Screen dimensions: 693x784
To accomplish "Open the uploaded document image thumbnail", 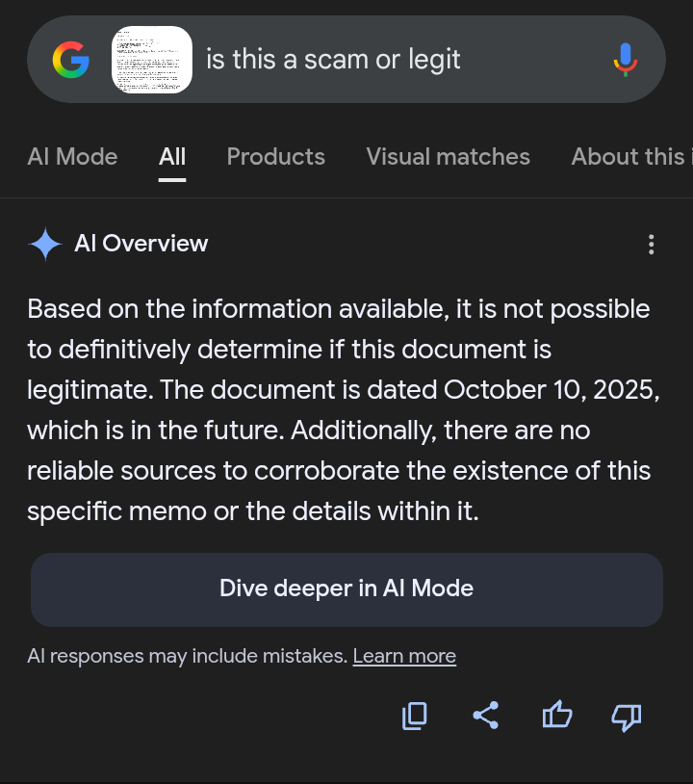I will tap(152, 60).
